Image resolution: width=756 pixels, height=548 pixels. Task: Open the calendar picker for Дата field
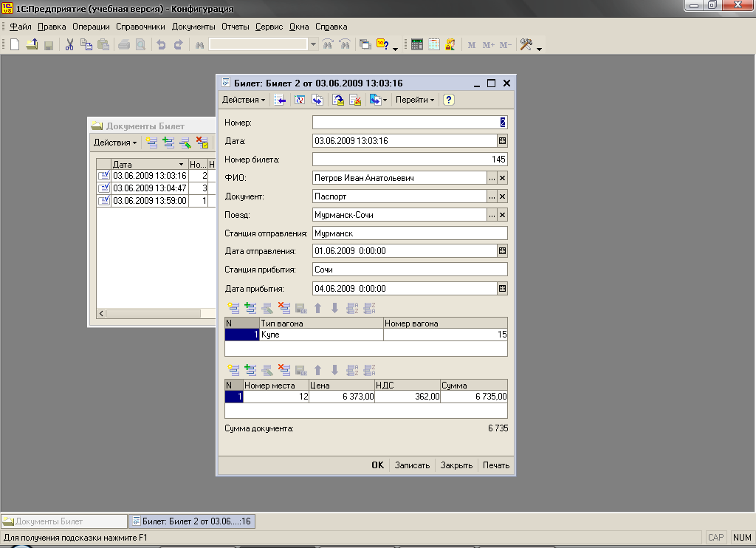pyautogui.click(x=502, y=140)
